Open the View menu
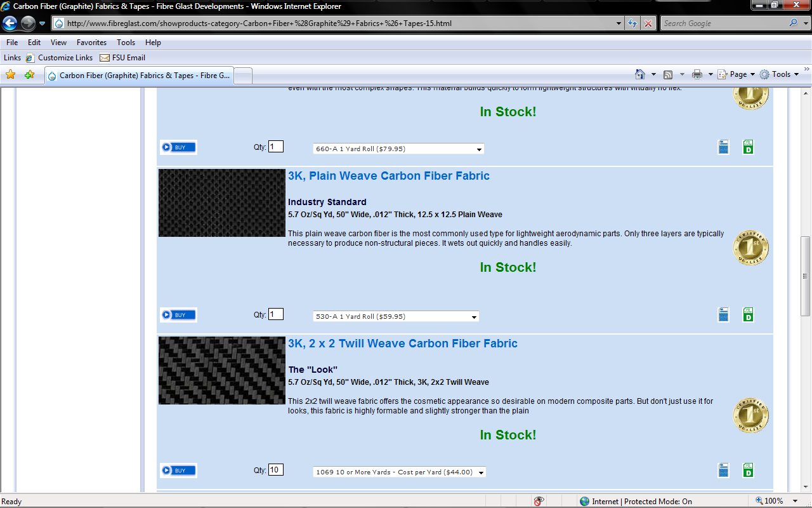Screen dimensions: 812x508 coord(58,43)
